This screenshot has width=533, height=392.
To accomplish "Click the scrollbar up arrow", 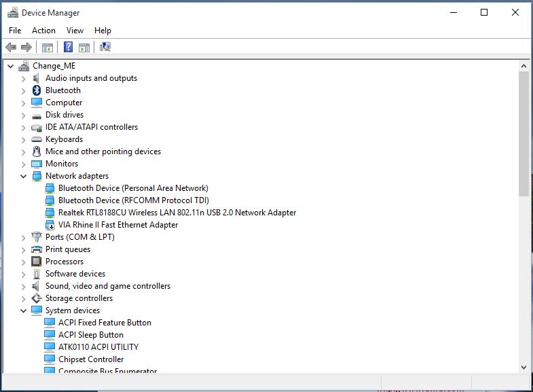I will [523, 66].
